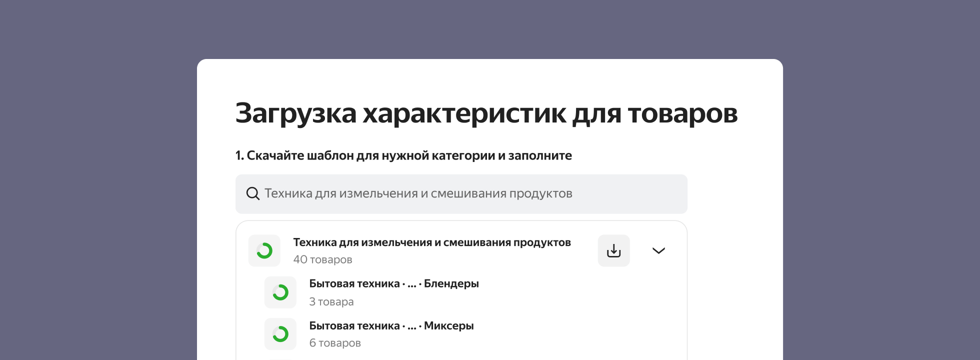This screenshot has height=360, width=980.
Task: Click progress ring icon beside 40 товаров category
Action: [x=264, y=250]
